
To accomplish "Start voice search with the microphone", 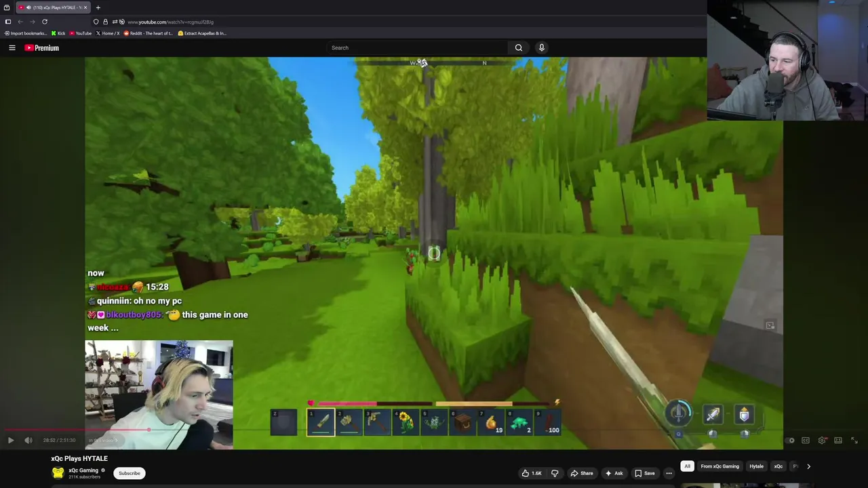I will [x=541, y=47].
